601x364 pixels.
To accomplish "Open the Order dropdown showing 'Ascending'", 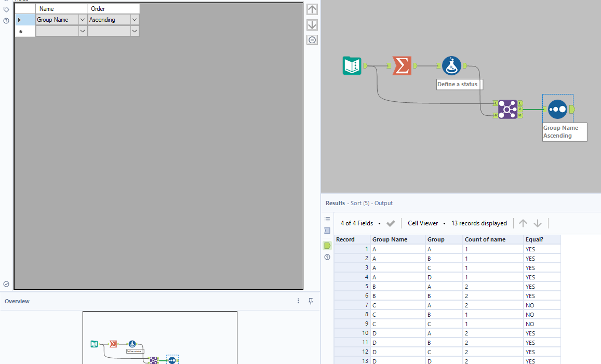I will [133, 19].
